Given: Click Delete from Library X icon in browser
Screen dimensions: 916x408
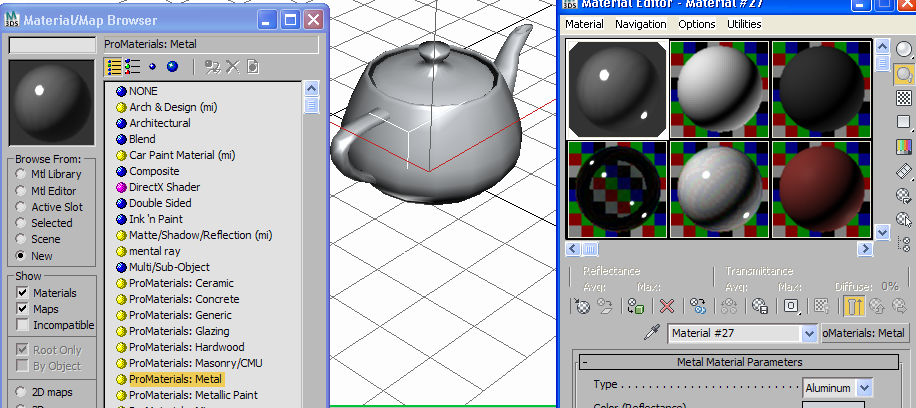Looking at the screenshot, I should click(233, 67).
